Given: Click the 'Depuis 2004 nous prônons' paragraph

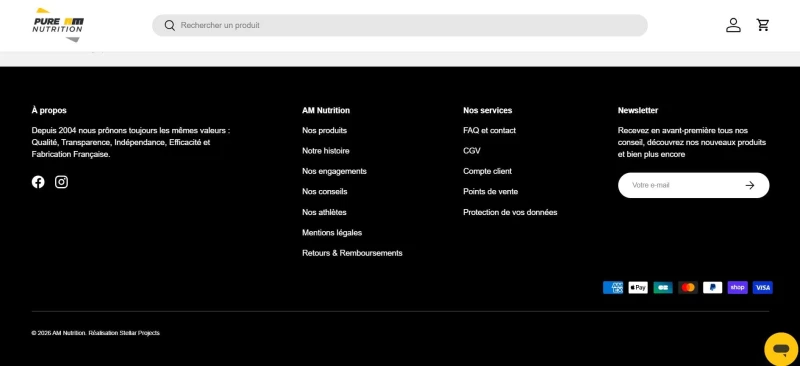Looking at the screenshot, I should click(x=131, y=142).
